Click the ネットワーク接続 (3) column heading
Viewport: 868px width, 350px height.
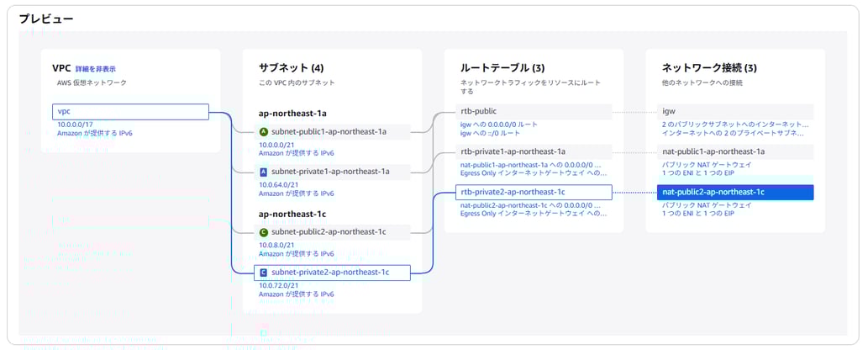pos(709,68)
